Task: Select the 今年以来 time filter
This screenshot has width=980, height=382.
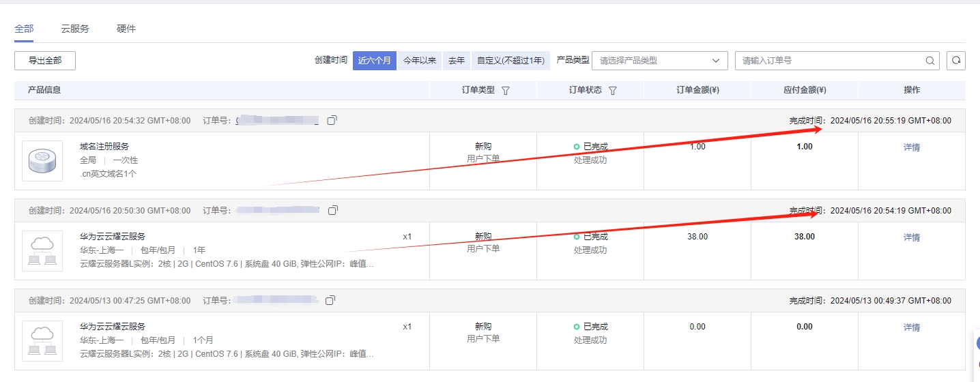Action: (x=420, y=61)
